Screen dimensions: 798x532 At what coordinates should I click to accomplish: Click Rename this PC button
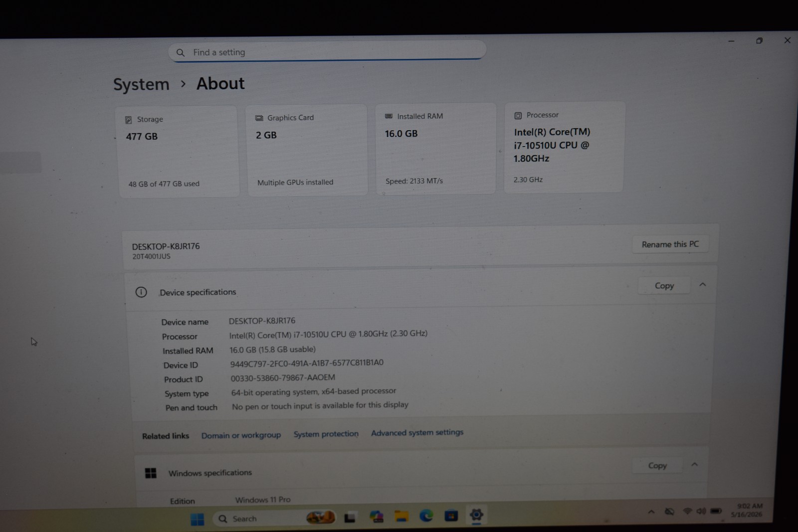[x=670, y=244]
